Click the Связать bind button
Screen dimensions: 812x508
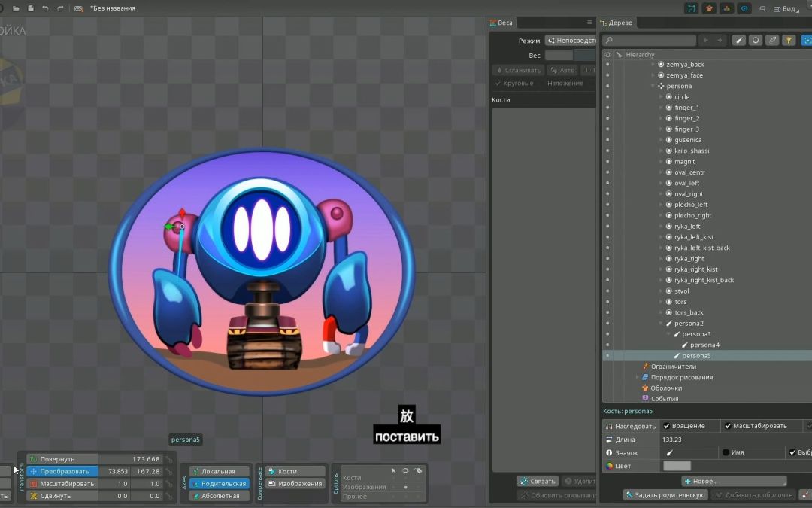[538, 481]
